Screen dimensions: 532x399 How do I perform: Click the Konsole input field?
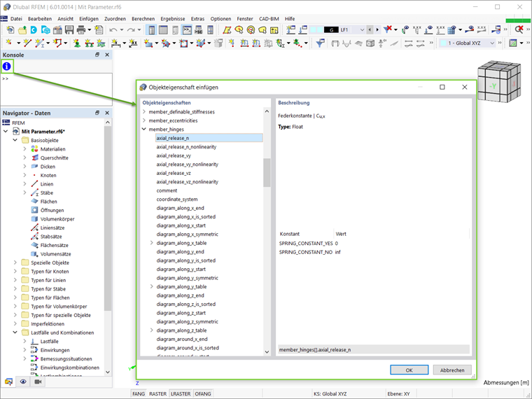click(56, 89)
